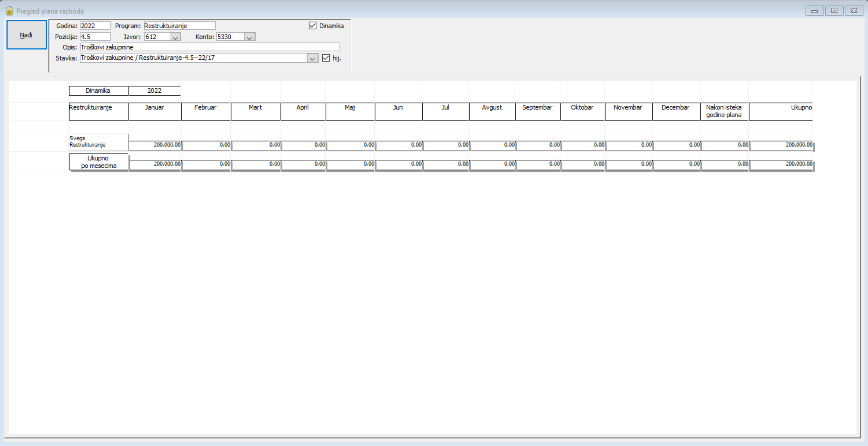Click the Ukupno po mesecima row label
868x446 pixels.
pos(98,162)
